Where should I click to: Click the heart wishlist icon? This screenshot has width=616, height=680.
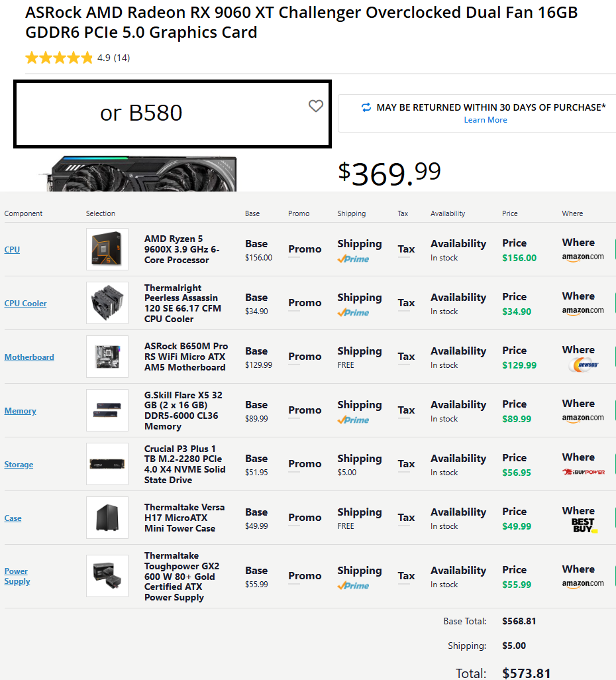point(315,106)
